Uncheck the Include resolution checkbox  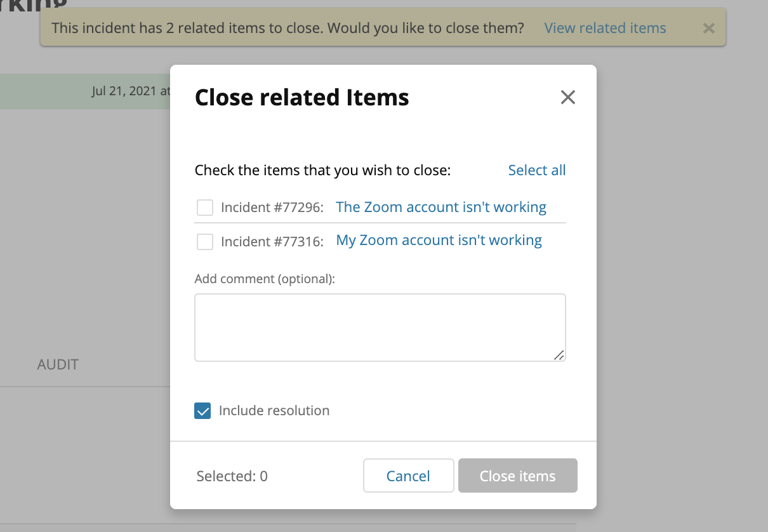(203, 411)
